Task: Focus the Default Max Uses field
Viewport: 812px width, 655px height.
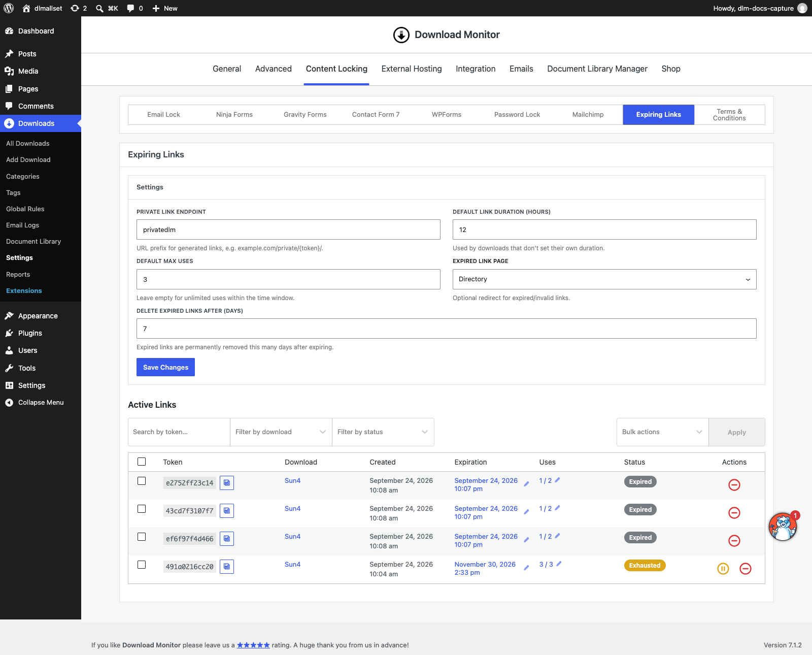Action: point(288,279)
